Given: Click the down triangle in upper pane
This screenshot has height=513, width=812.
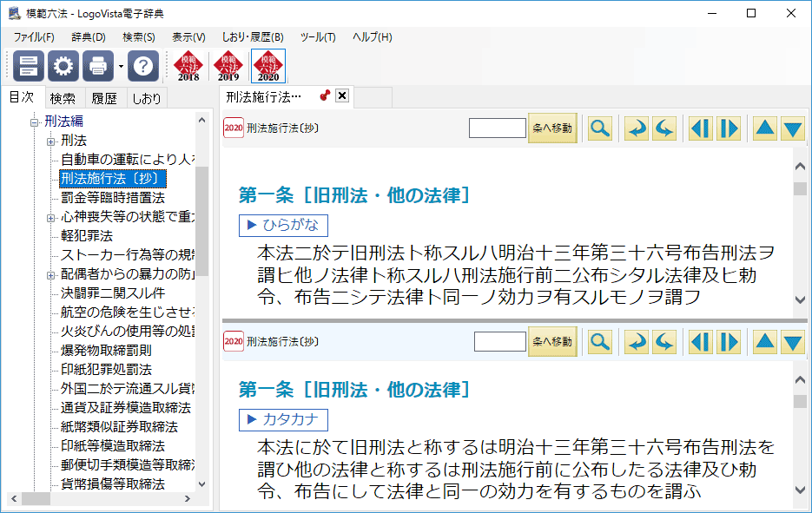Looking at the screenshot, I should (793, 128).
